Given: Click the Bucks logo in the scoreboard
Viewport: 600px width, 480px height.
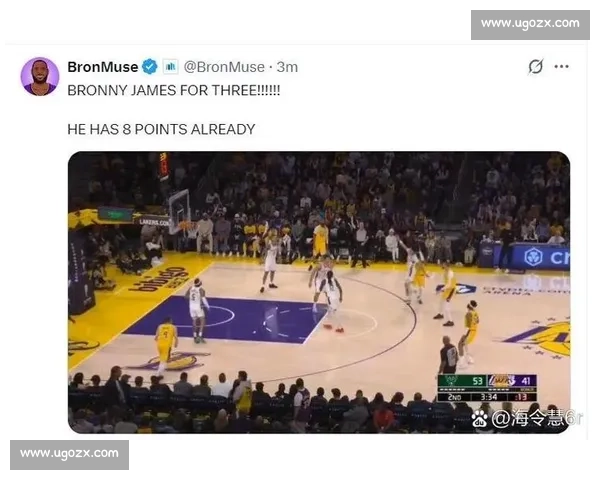Looking at the screenshot, I should [x=452, y=380].
